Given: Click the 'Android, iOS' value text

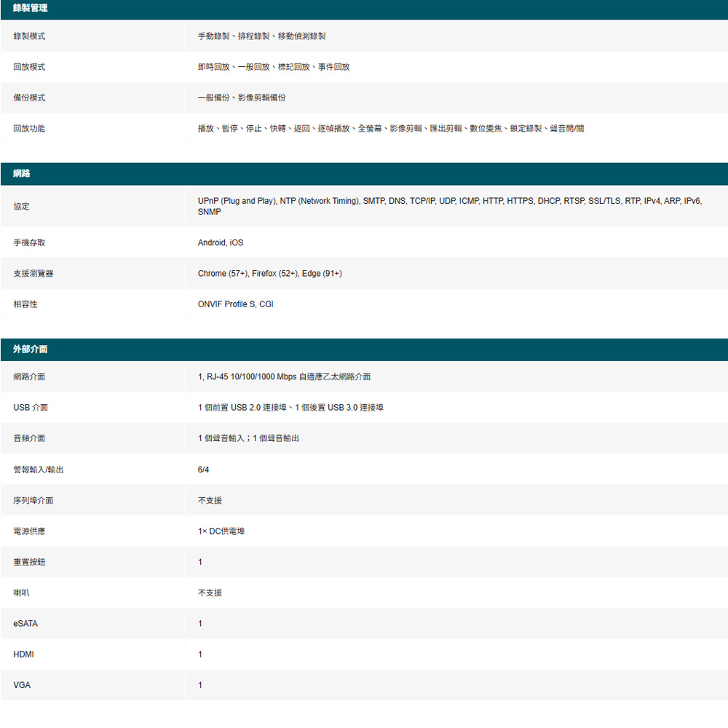Looking at the screenshot, I should [221, 242].
